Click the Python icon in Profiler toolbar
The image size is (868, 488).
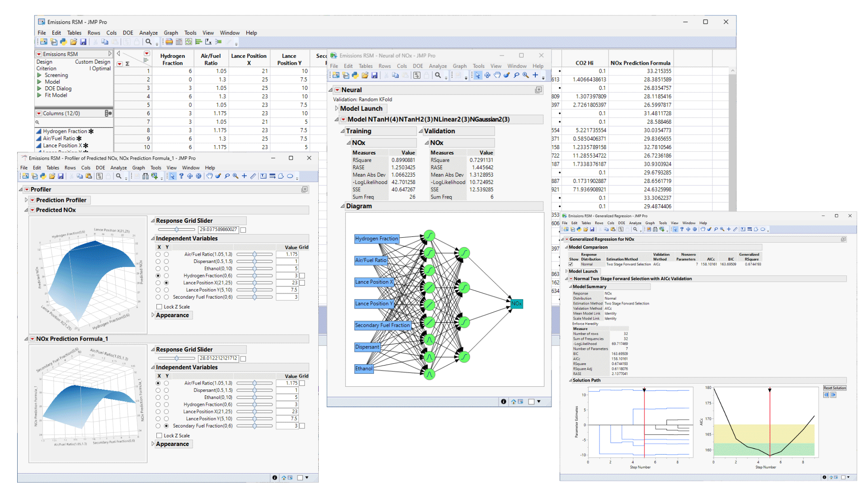[43, 176]
